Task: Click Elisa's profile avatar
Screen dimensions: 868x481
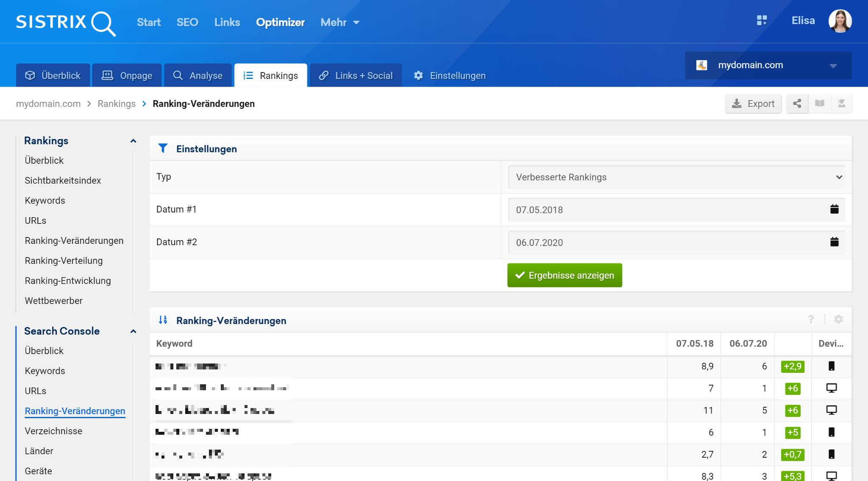Action: point(840,21)
